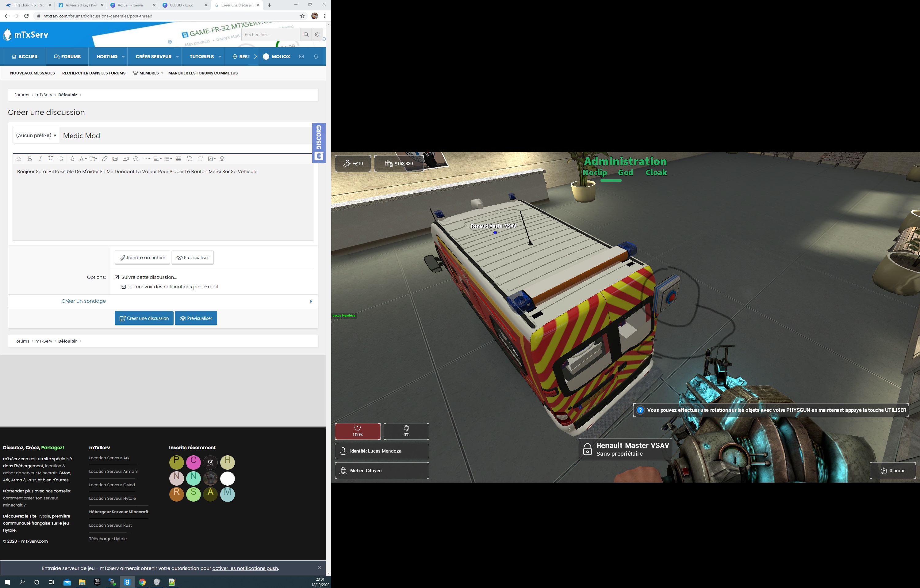
Task: Click 'Joindre un fichier' button
Action: tap(141, 257)
